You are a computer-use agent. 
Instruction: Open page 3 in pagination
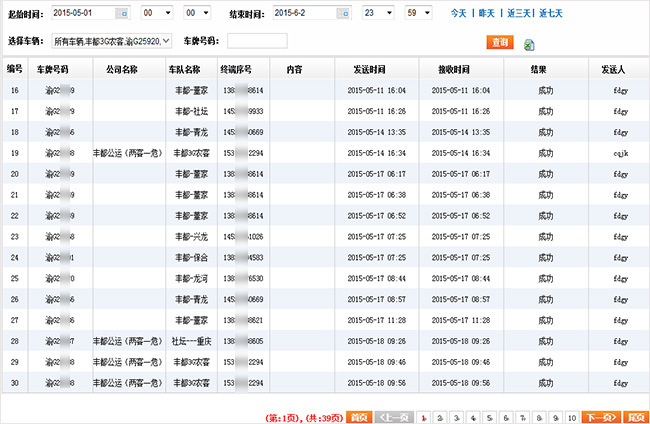(456, 418)
